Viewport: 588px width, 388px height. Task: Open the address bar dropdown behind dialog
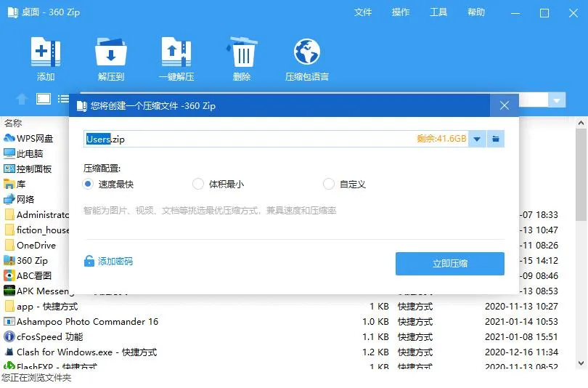click(x=557, y=100)
